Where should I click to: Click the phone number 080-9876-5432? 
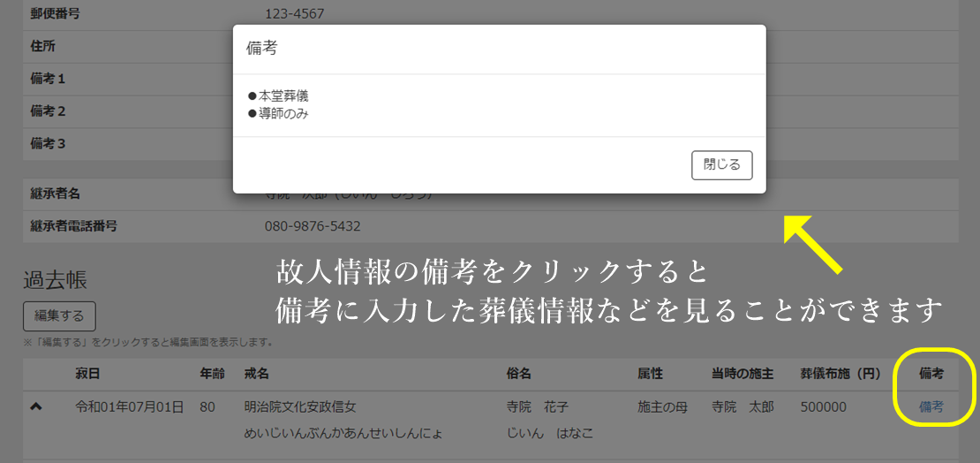tap(313, 226)
